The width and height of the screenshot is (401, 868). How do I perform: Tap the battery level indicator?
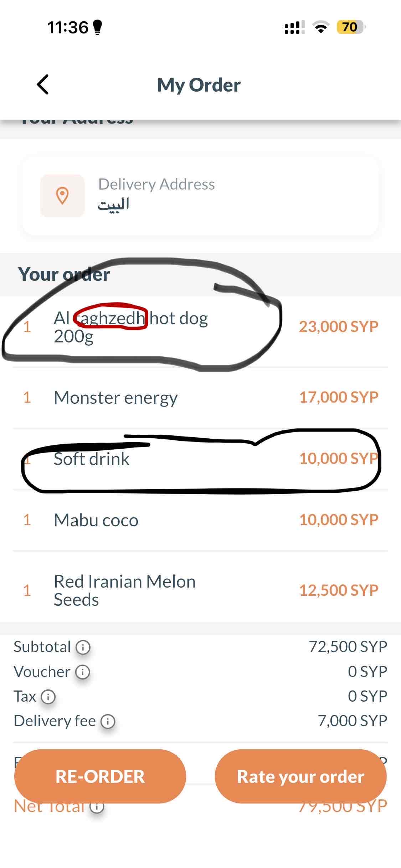click(x=350, y=27)
